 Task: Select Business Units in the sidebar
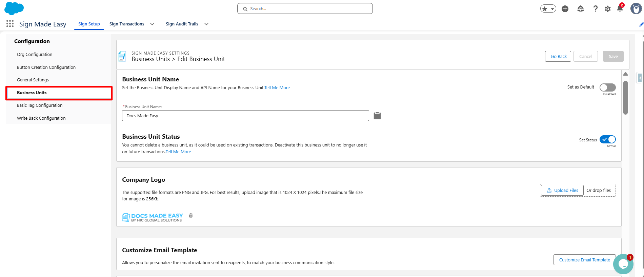pos(59,93)
